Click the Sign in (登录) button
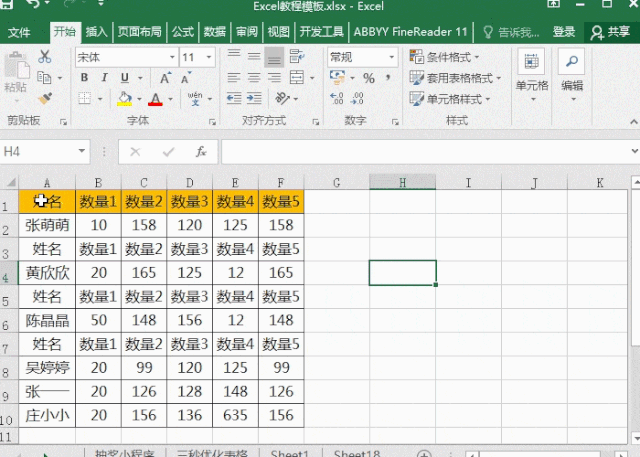 [564, 32]
